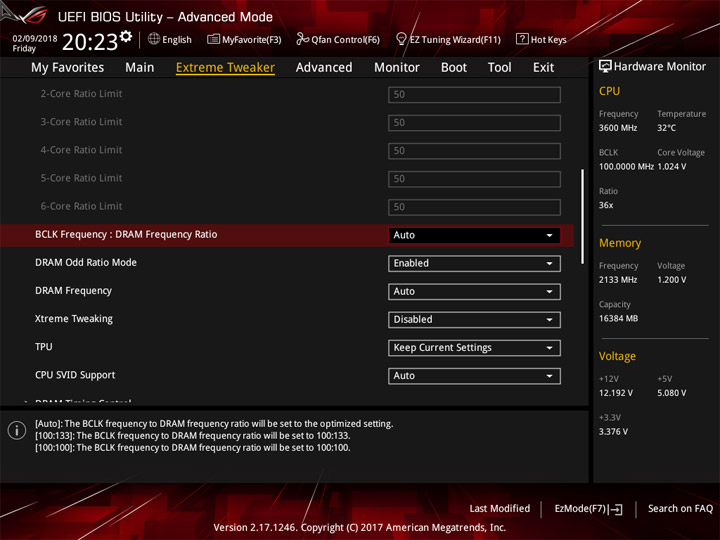Click the Capacity value 16384 MB

pyautogui.click(x=619, y=319)
